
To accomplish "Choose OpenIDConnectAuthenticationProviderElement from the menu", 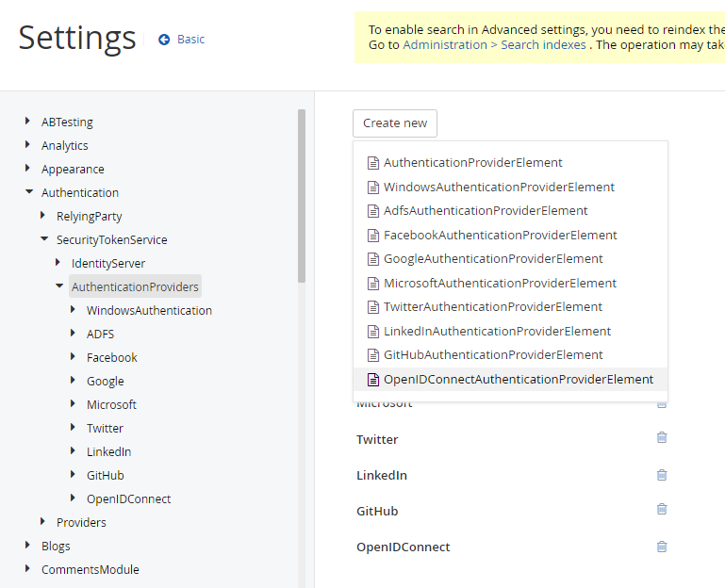I will pos(510,380).
